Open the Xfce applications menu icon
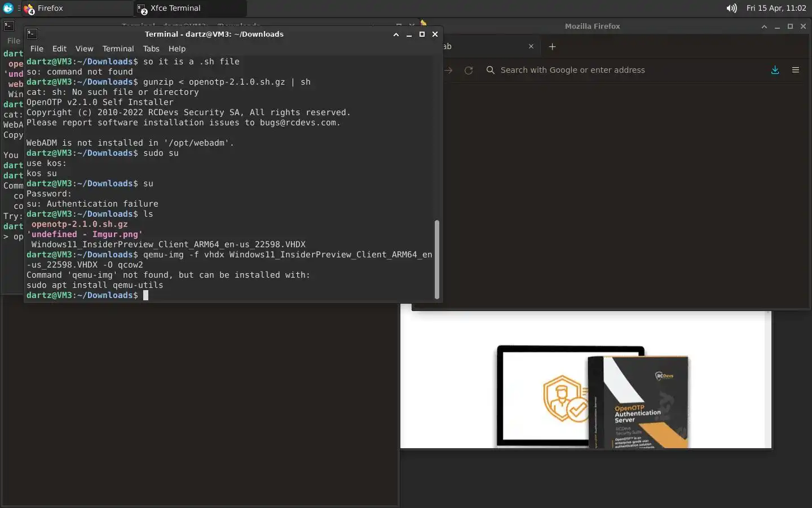The width and height of the screenshot is (812, 508). (x=8, y=8)
